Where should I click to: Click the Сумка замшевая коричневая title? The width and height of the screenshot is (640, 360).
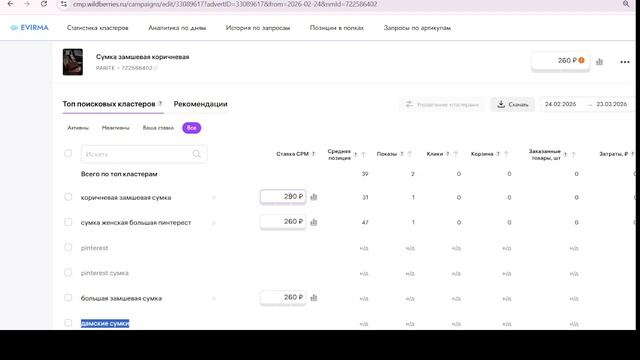142,57
